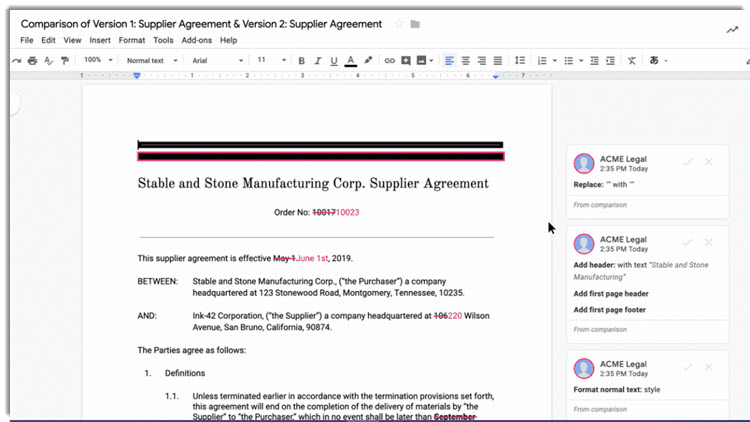Open the Normal text style dropdown
The image size is (750, 422).
click(152, 61)
